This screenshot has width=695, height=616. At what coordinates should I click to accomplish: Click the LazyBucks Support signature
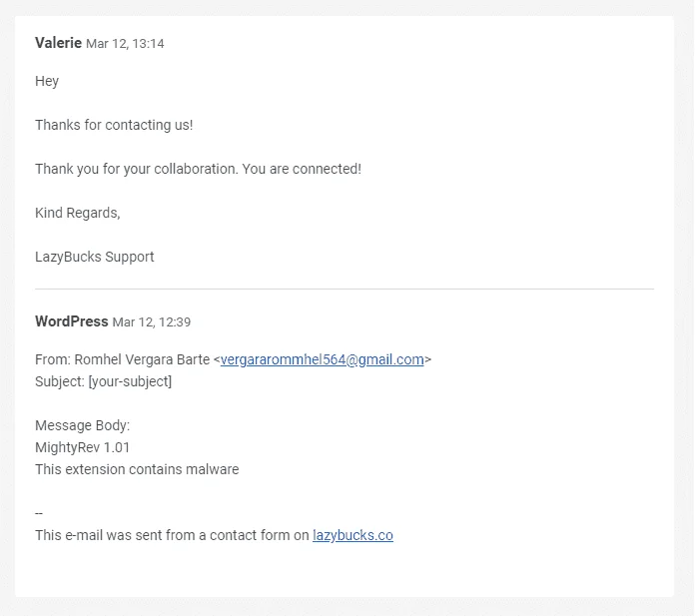click(x=95, y=257)
